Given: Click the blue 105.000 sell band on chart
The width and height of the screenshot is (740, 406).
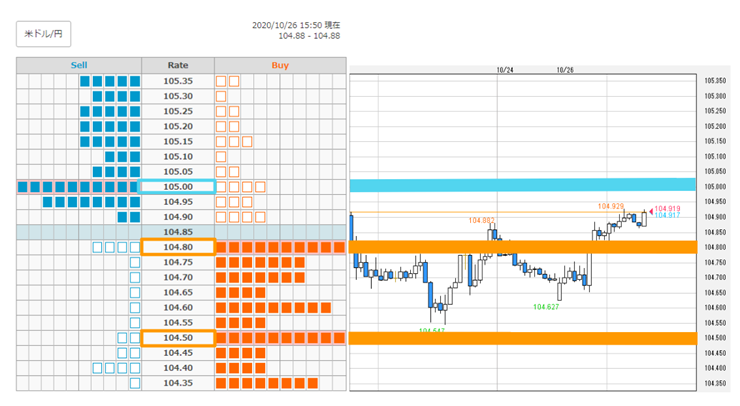Looking at the screenshot, I should click(x=522, y=185).
